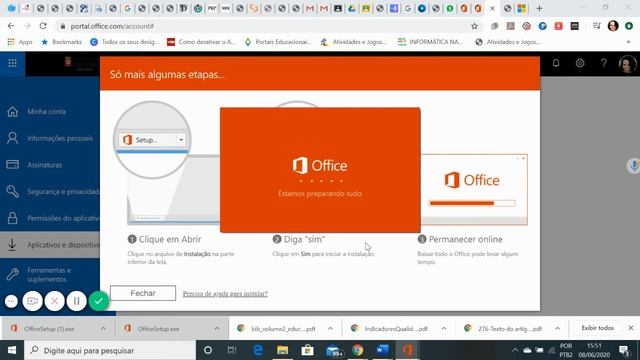The height and width of the screenshot is (360, 640).
Task: Go back in Chrome
Action: (x=11, y=26)
